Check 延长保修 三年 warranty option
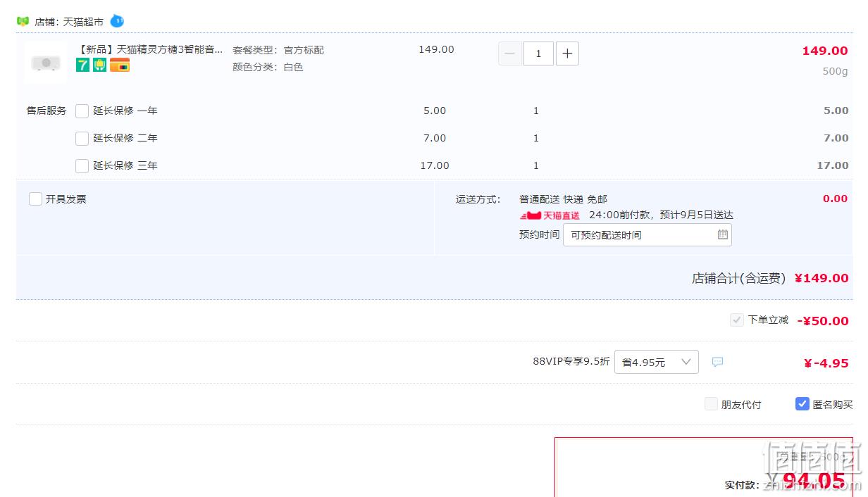Viewport: 868px width, 497px height. tap(82, 165)
